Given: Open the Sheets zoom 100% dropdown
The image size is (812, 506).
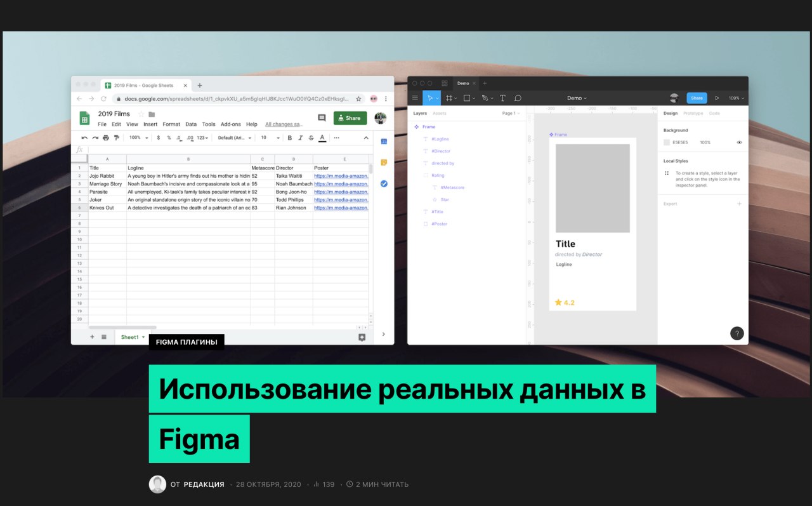Looking at the screenshot, I should coord(138,138).
